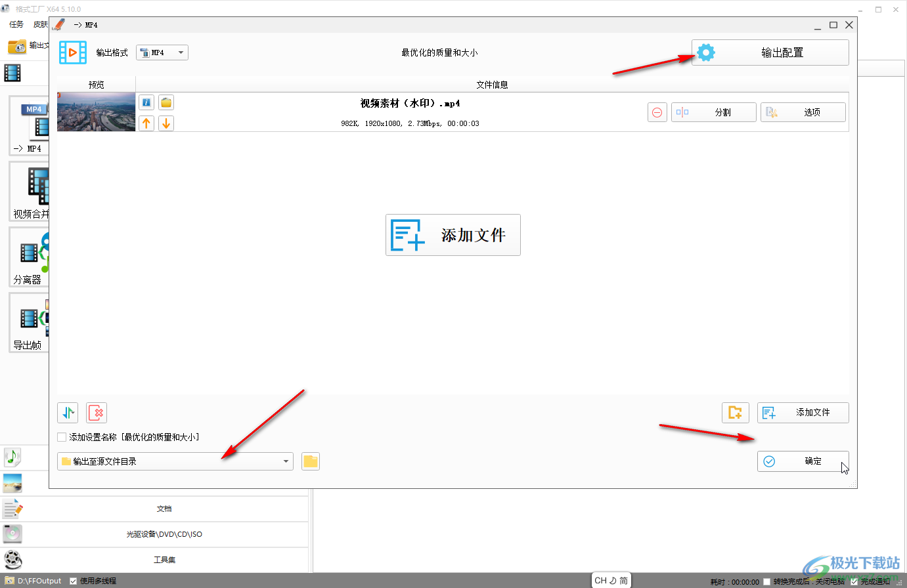Toggle the 转换完成后 关闭电脑 checkbox
Viewport: 907px width, 588px height.
[x=766, y=581]
